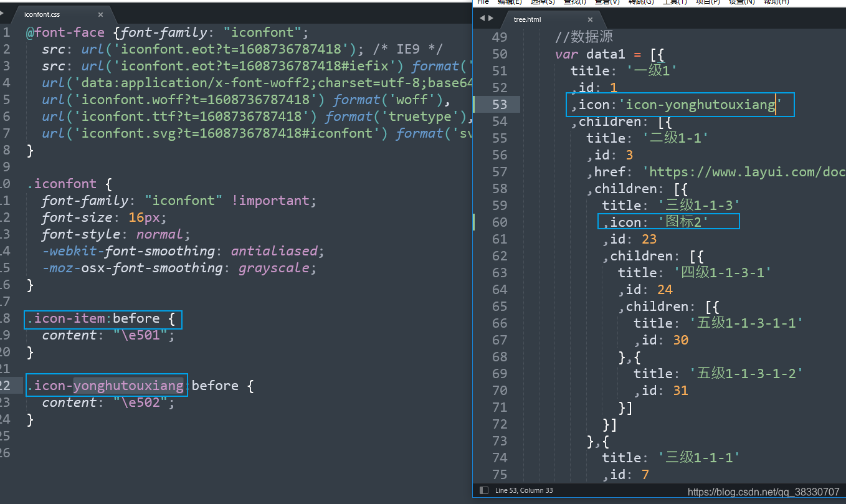Click the .icon-yonghutouxiang:before selector
Screen dimensions: 846x504
(x=140, y=386)
